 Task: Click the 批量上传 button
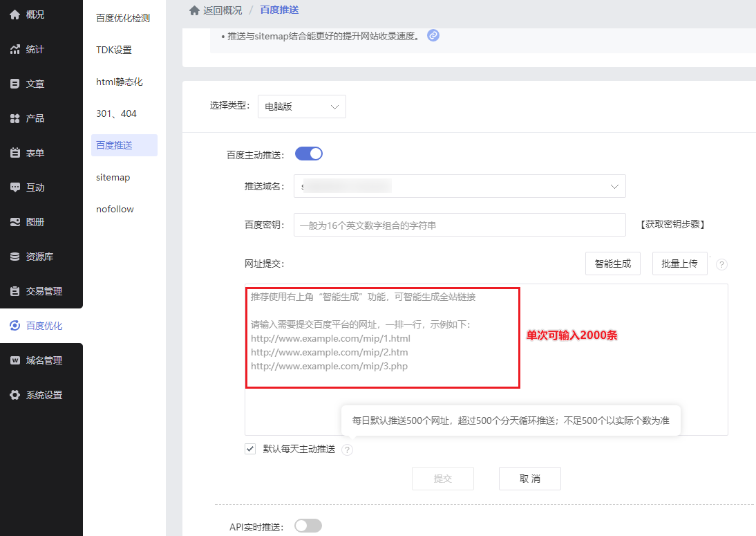[x=679, y=264]
